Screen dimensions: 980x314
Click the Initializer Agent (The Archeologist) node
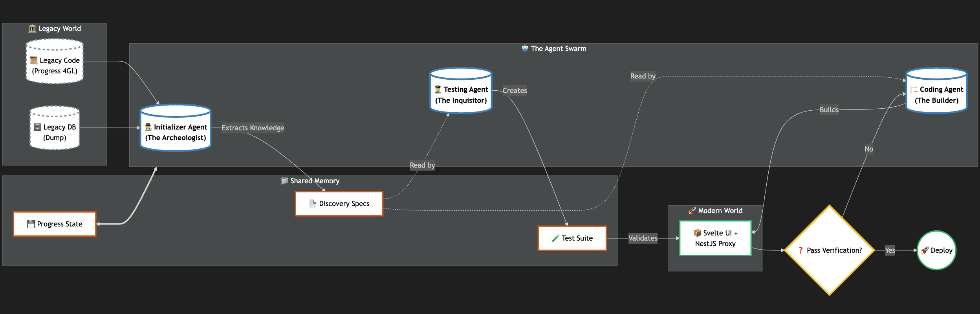(x=176, y=132)
